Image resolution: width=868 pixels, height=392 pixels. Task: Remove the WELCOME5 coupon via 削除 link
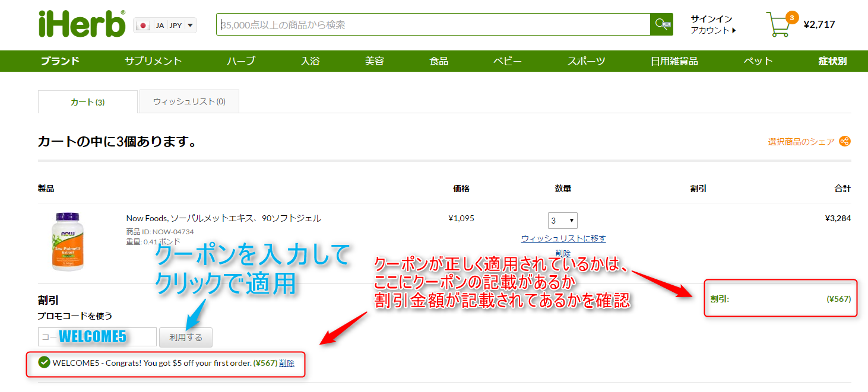point(287,363)
